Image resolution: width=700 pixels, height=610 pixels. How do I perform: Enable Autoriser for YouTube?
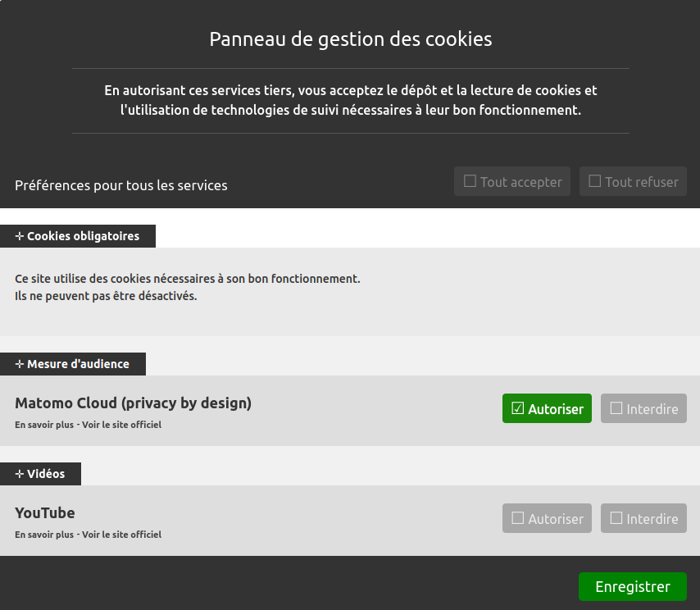click(547, 518)
